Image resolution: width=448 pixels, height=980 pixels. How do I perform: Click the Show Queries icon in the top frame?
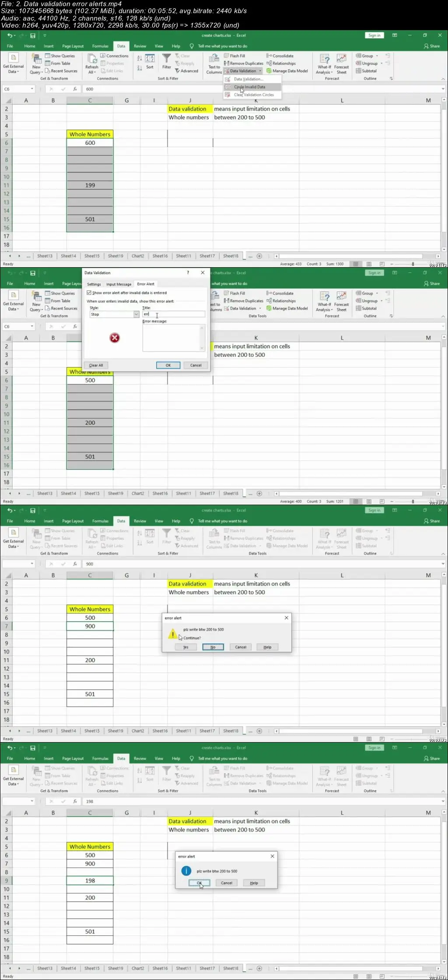coord(48,56)
